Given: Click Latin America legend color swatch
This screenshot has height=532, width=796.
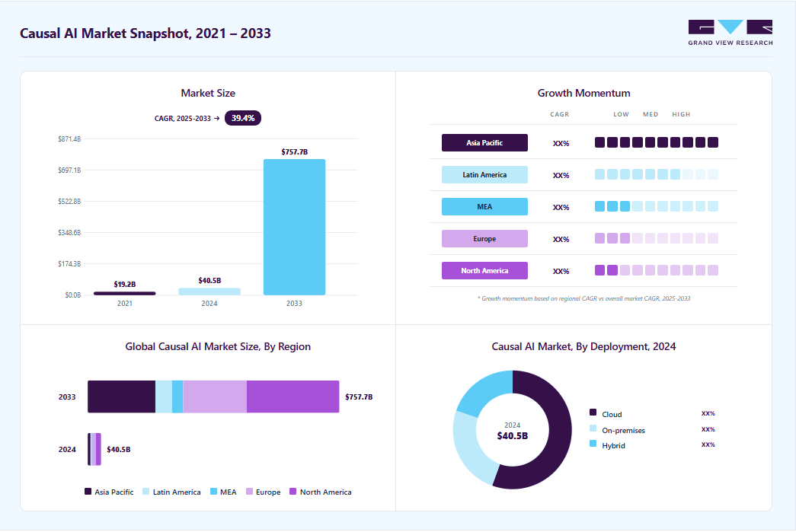Looking at the screenshot, I should 146,492.
